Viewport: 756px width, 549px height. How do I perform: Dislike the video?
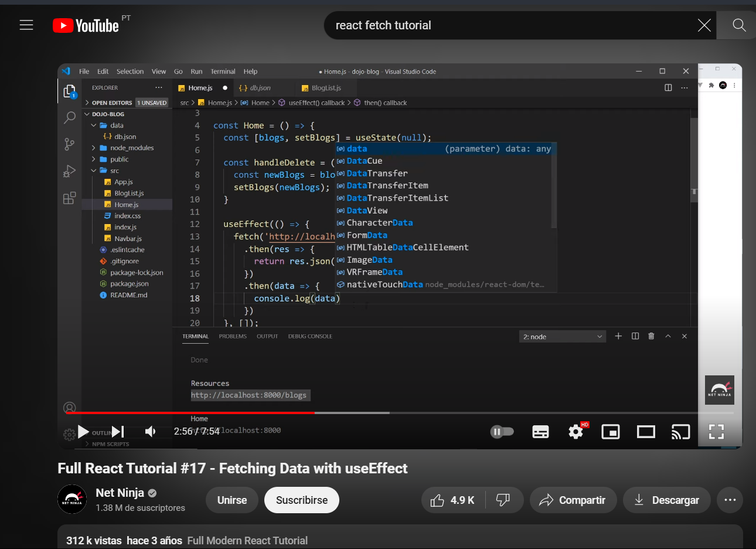pos(503,500)
